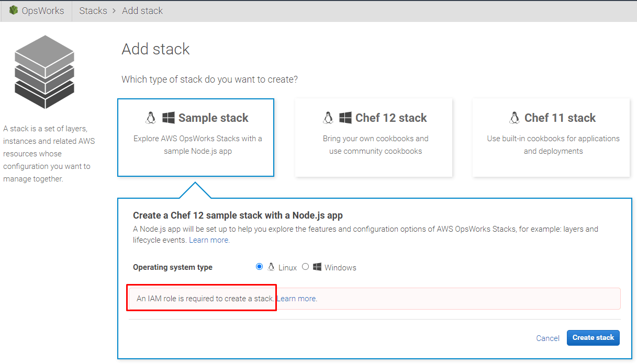Click the Create stack button

pos(593,338)
